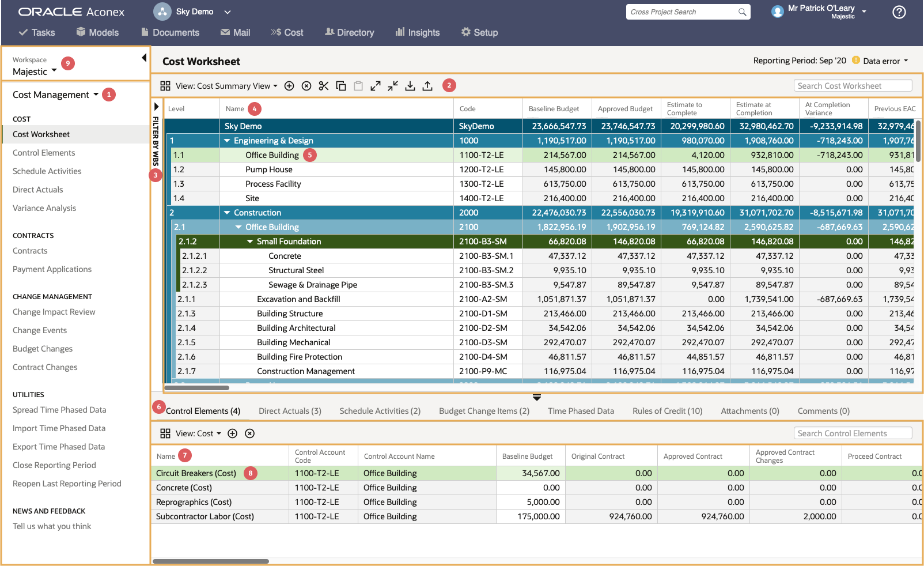This screenshot has height=566, width=924.
Task: Select the Pump House row name
Action: 269,169
